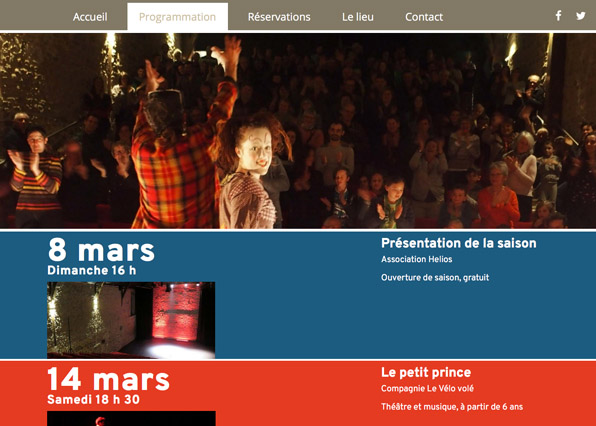Select the 8 mars date heading
Screen dimensions: 596x426
pos(101,250)
